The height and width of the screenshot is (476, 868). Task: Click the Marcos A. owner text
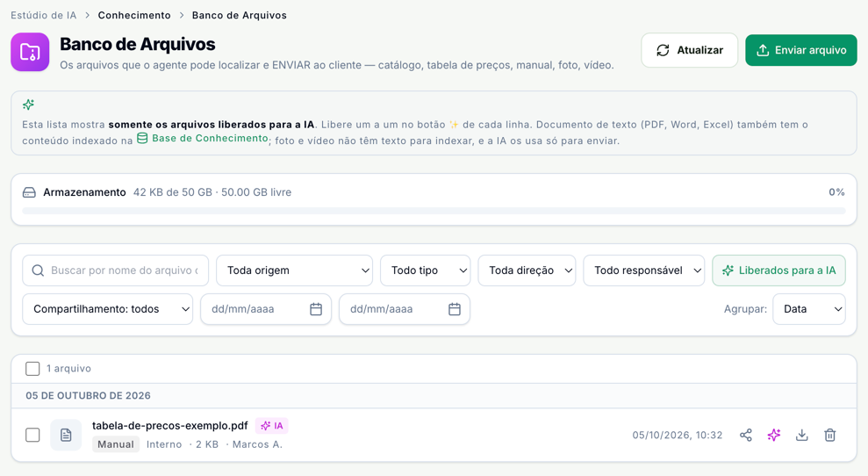coord(257,444)
